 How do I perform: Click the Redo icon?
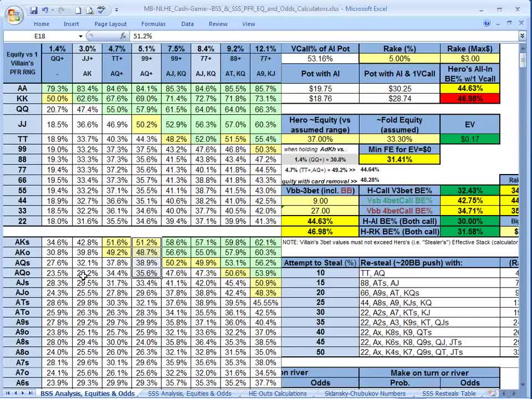62,10
